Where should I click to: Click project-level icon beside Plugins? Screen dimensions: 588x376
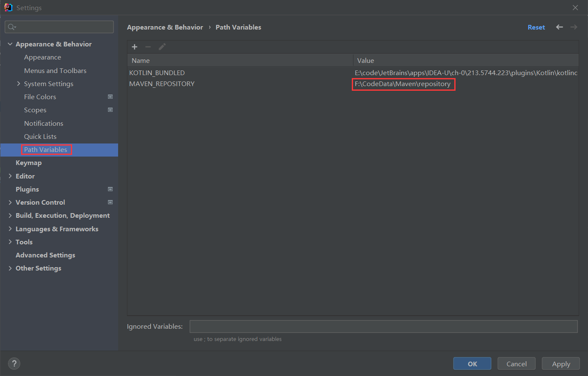[x=110, y=189]
